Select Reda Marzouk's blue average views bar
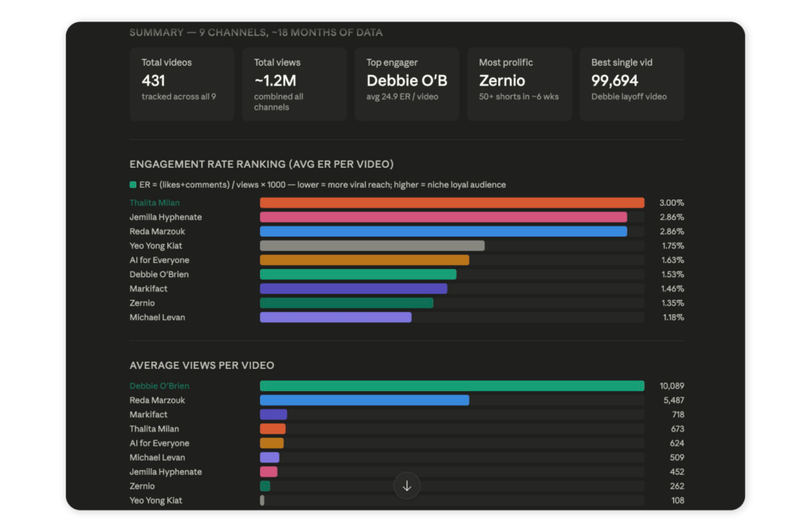This screenshot has height=532, width=811. pyautogui.click(x=364, y=400)
